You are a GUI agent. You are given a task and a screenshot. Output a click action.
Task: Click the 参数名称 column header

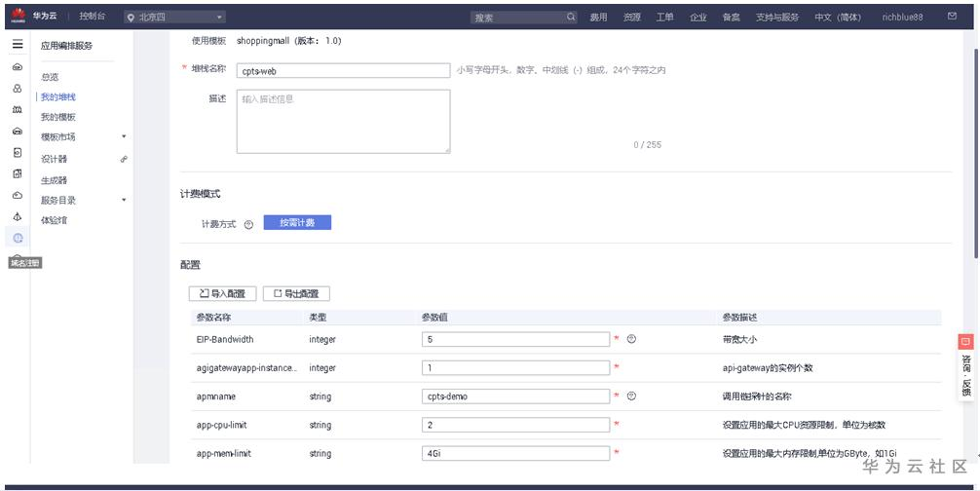pos(213,318)
